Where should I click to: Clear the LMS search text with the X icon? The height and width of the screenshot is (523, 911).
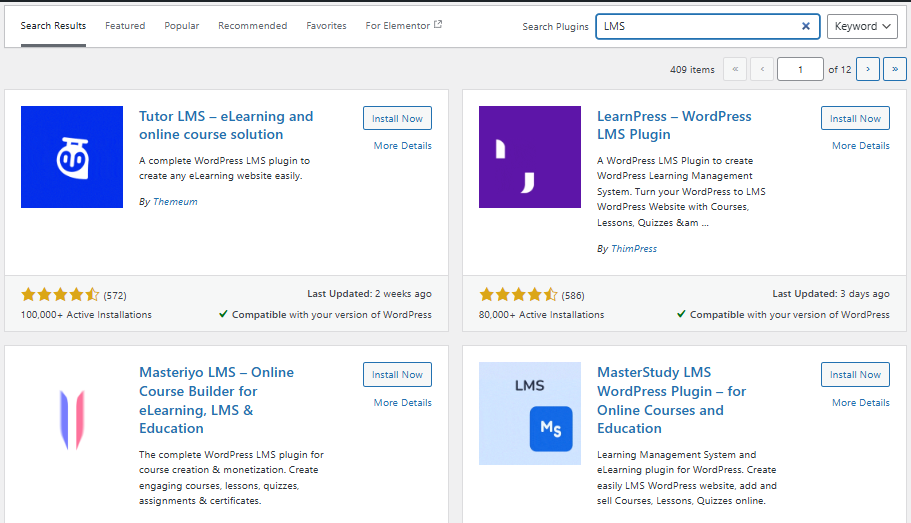(805, 26)
